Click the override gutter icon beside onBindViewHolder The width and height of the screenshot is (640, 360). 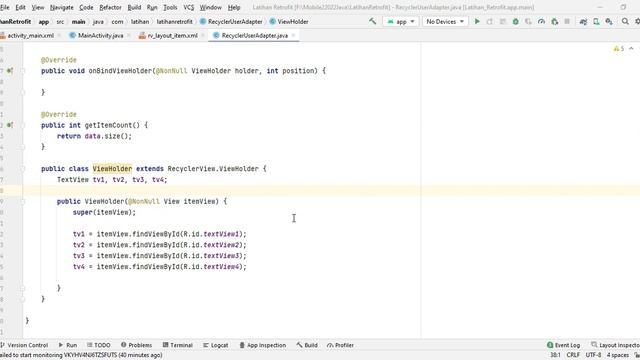(10, 71)
